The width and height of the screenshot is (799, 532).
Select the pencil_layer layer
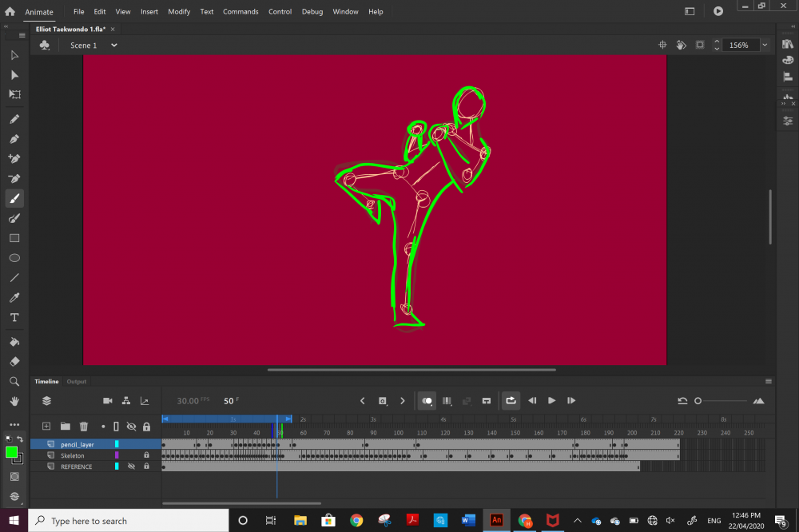tap(78, 444)
